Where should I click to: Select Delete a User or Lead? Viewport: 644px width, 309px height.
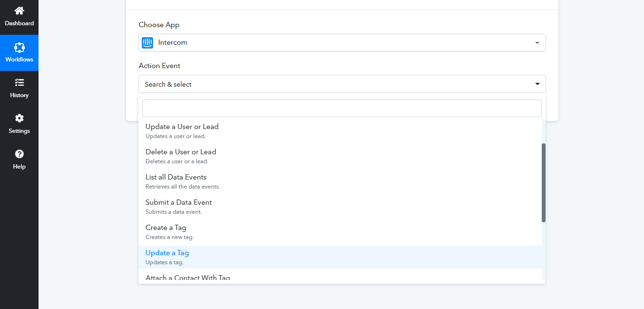point(340,156)
